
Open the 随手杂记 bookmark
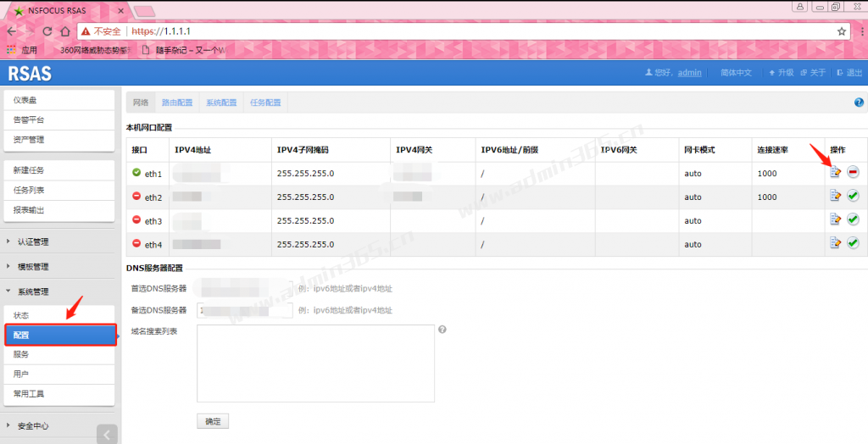(x=184, y=50)
